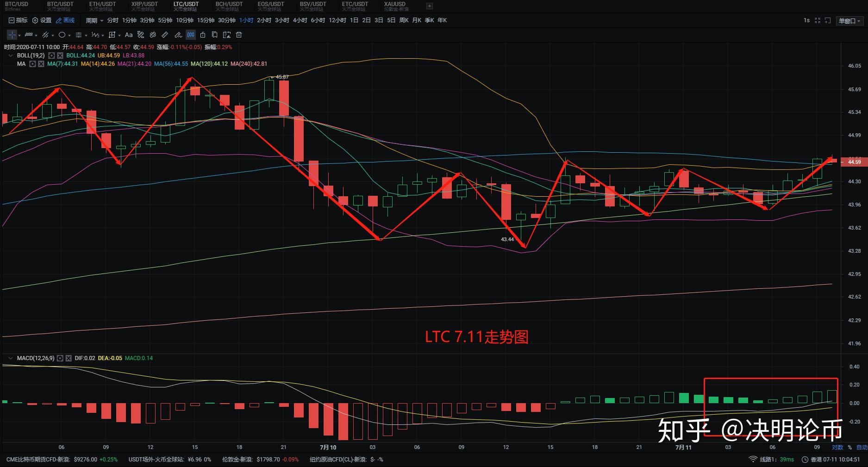
Task: Switch to the ETH/USDT tab
Action: click(102, 6)
